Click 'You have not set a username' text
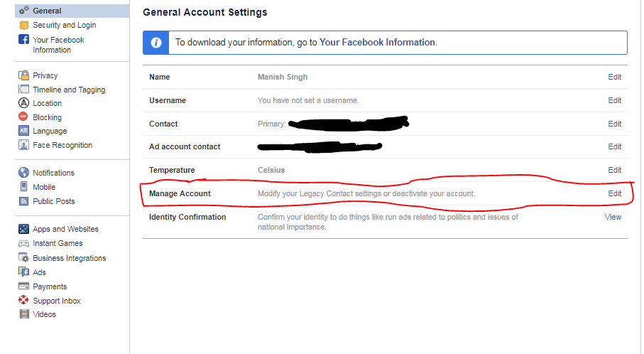This screenshot has height=354, width=644. pos(308,100)
